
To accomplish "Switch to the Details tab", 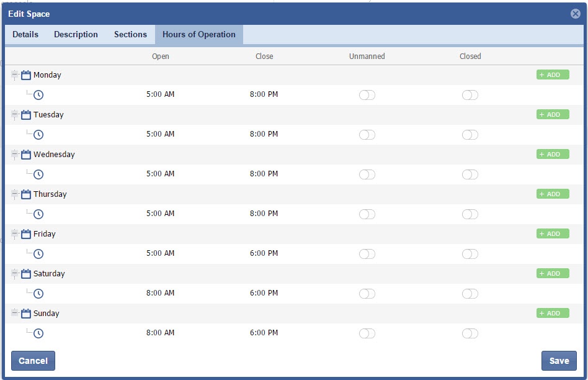I will coord(25,35).
